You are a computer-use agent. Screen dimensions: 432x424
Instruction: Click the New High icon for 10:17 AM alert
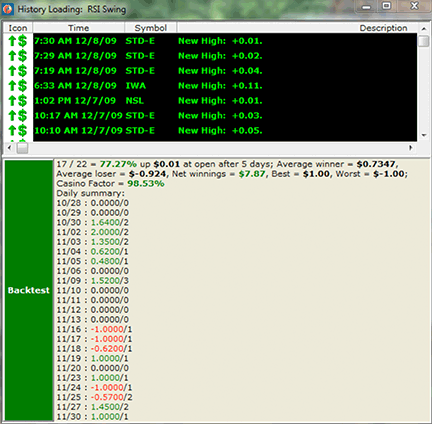coord(18,116)
